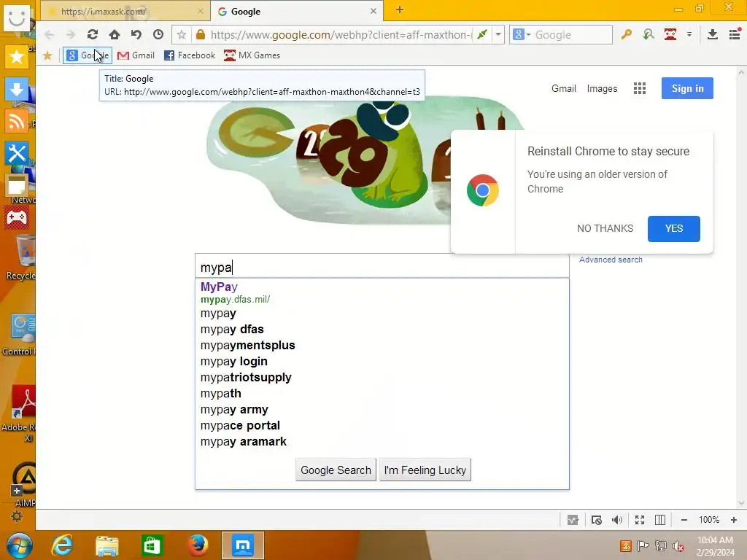Toggle split screen view icon
The height and width of the screenshot is (560, 747).
click(x=660, y=520)
